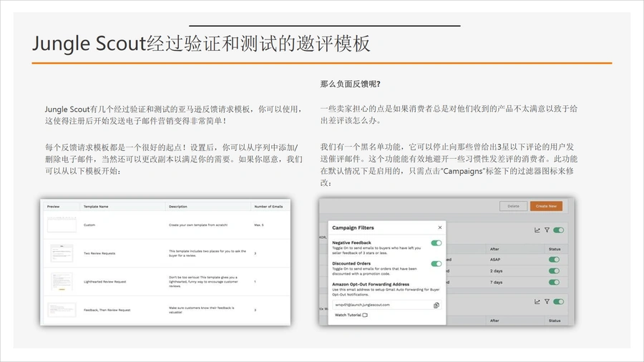Image resolution: width=644 pixels, height=362 pixels.
Task: Open the Lighthearted Review Request preview thumbnail
Action: [62, 282]
